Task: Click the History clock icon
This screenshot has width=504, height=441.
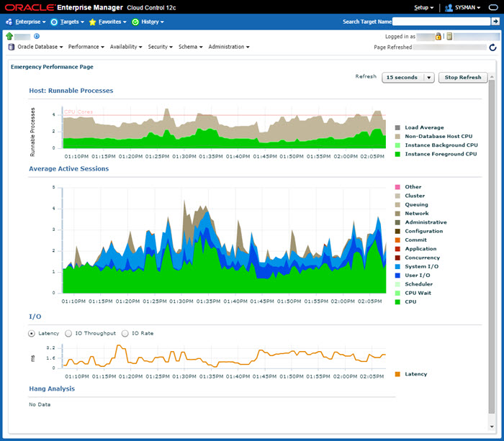Action: point(135,22)
